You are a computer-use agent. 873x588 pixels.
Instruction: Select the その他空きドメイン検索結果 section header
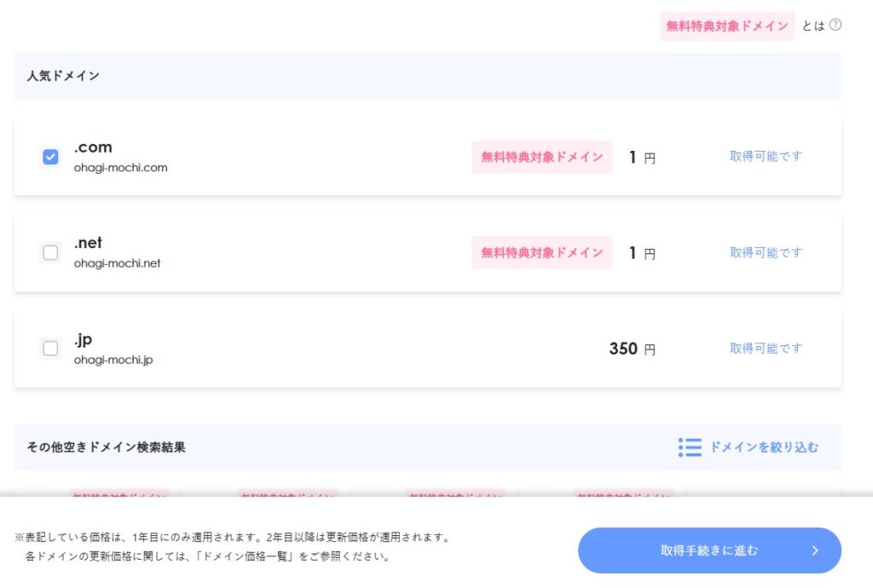tap(106, 447)
